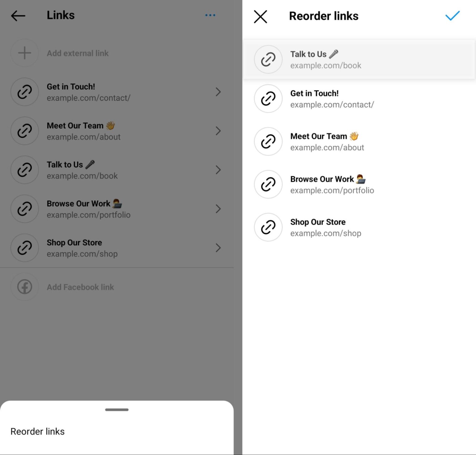Image resolution: width=476 pixels, height=455 pixels.
Task: Select Meet Our Team in the Reorder list
Action: (x=341, y=141)
